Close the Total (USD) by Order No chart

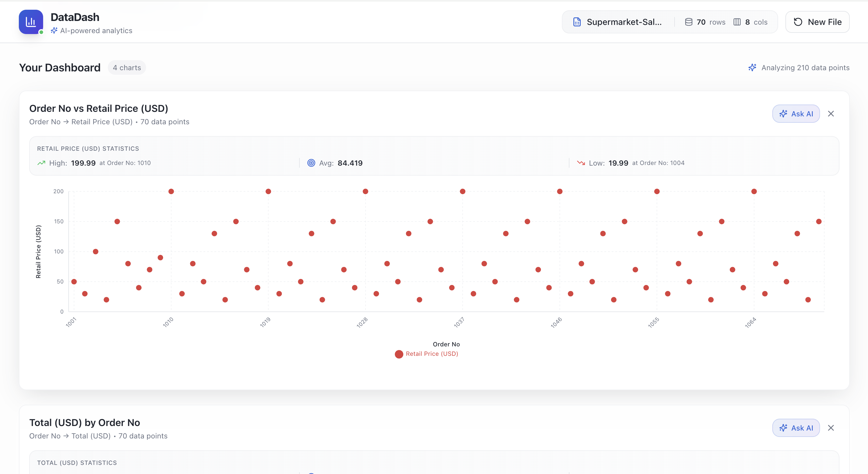point(831,428)
